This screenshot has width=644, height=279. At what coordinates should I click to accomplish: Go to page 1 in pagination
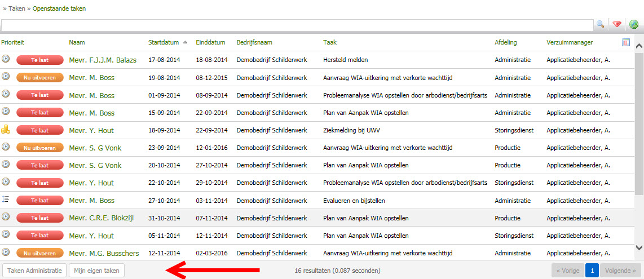(x=592, y=271)
